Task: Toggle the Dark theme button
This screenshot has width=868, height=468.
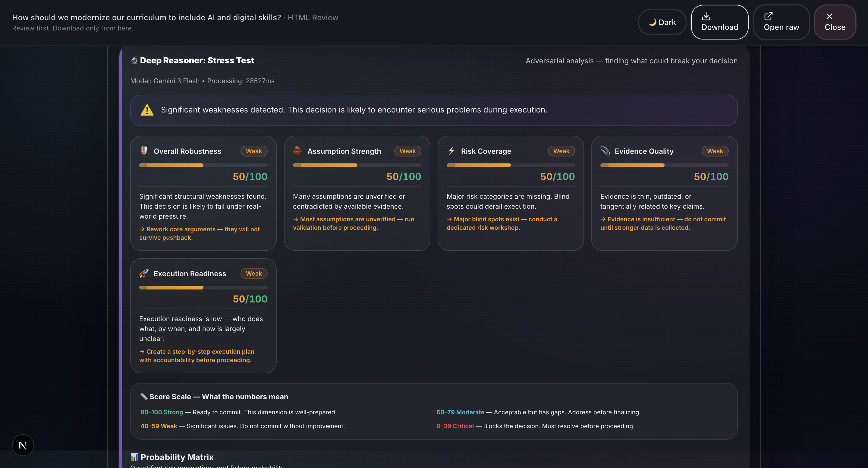Action: pos(662,22)
